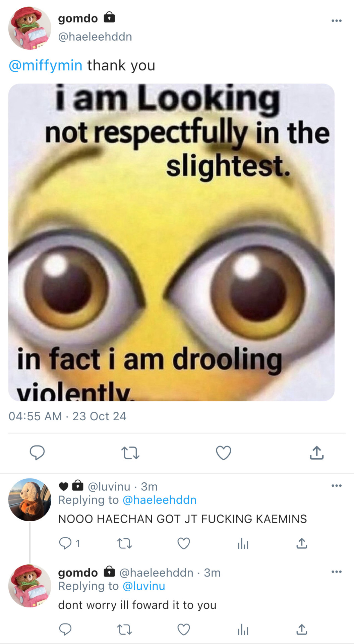Screen dimensions: 354x644
Task: Like the main tweet by gomdo
Action: tap(223, 452)
